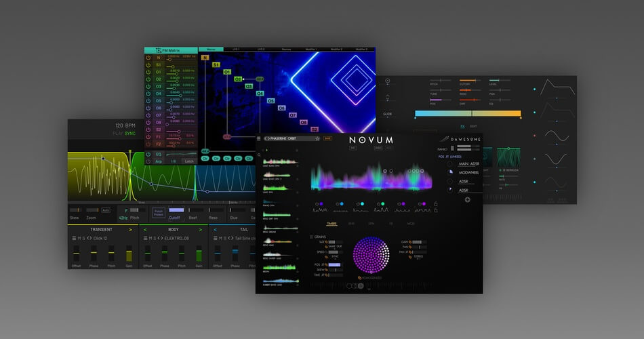Select the O5 node in matrix grid
Screen dimensions: 644x339
270,100
